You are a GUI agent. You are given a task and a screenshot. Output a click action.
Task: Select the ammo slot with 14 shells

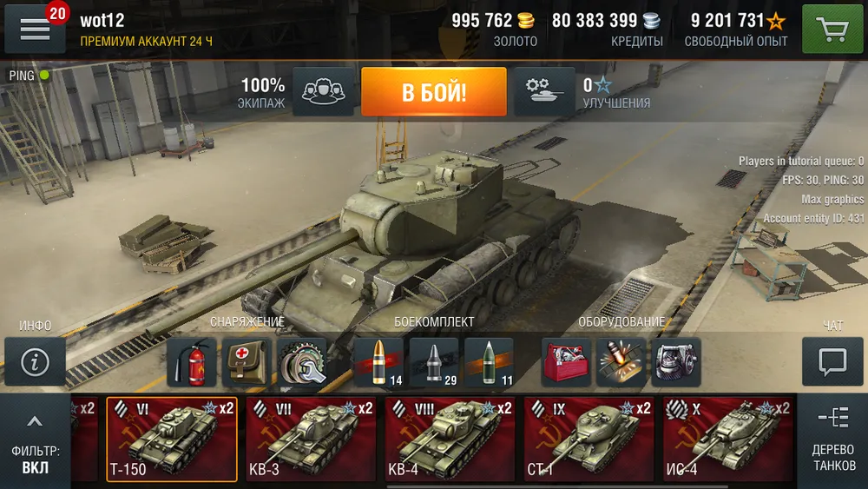click(378, 362)
